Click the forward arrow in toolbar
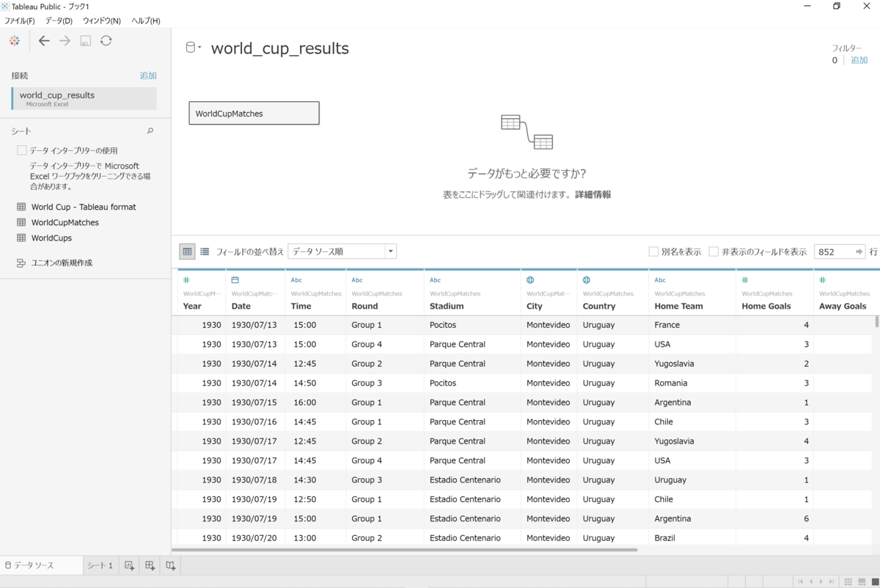The height and width of the screenshot is (588, 880). pos(65,41)
